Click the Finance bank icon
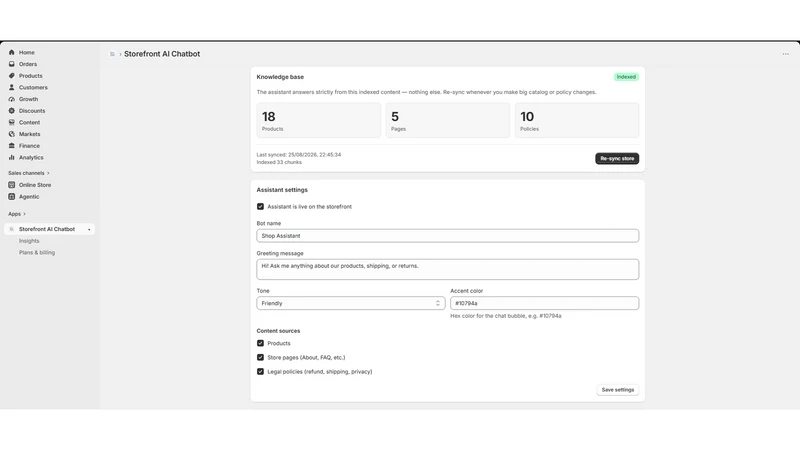The height and width of the screenshot is (450, 800). click(12, 146)
